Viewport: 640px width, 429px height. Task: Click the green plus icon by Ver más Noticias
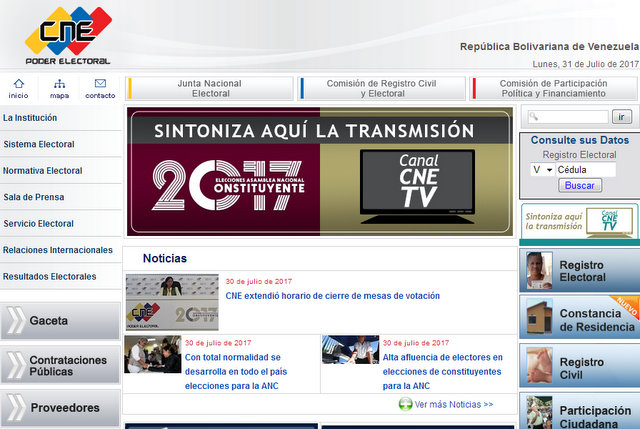click(x=405, y=405)
